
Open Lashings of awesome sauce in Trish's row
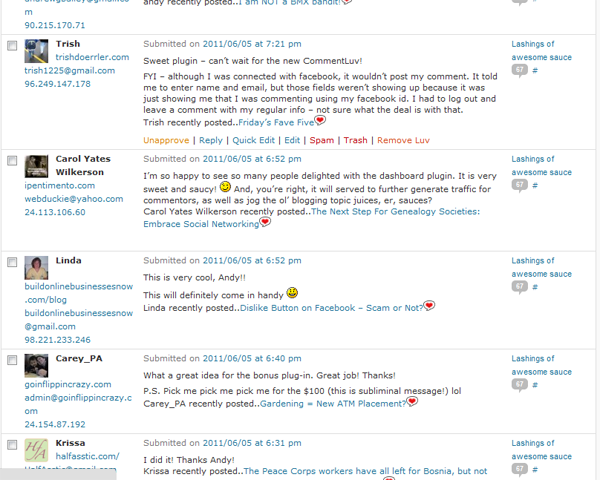(541, 51)
